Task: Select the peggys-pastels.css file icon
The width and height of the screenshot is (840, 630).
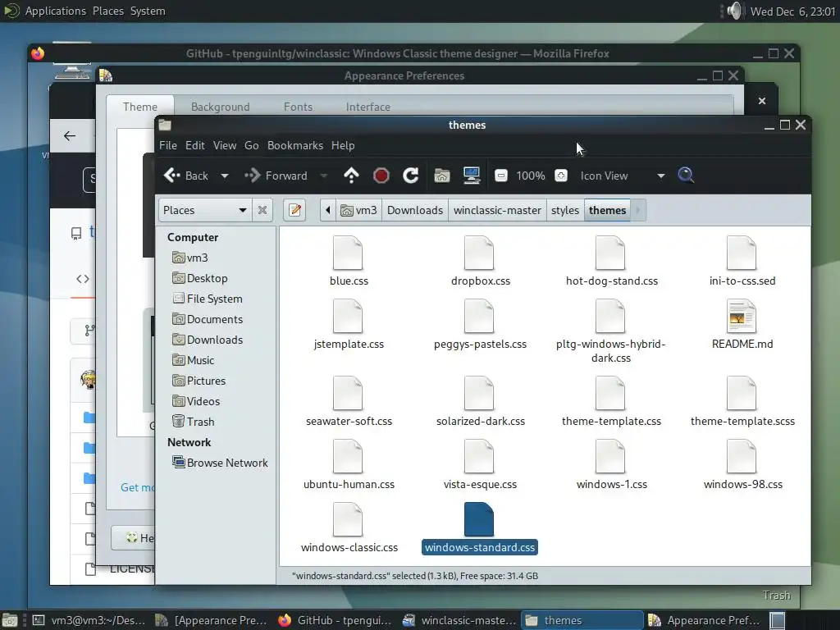Action: 479,316
